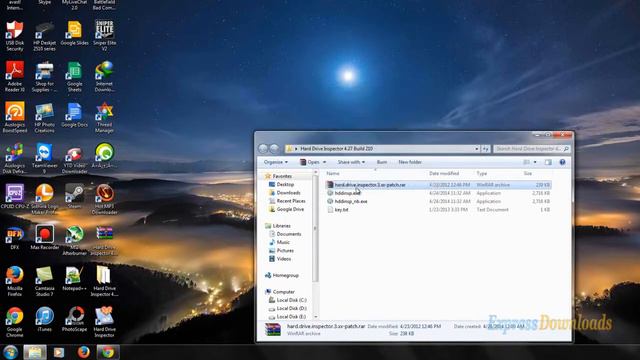Expand the Open button dropdown arrow
This screenshot has width=640, height=360.
click(324, 162)
